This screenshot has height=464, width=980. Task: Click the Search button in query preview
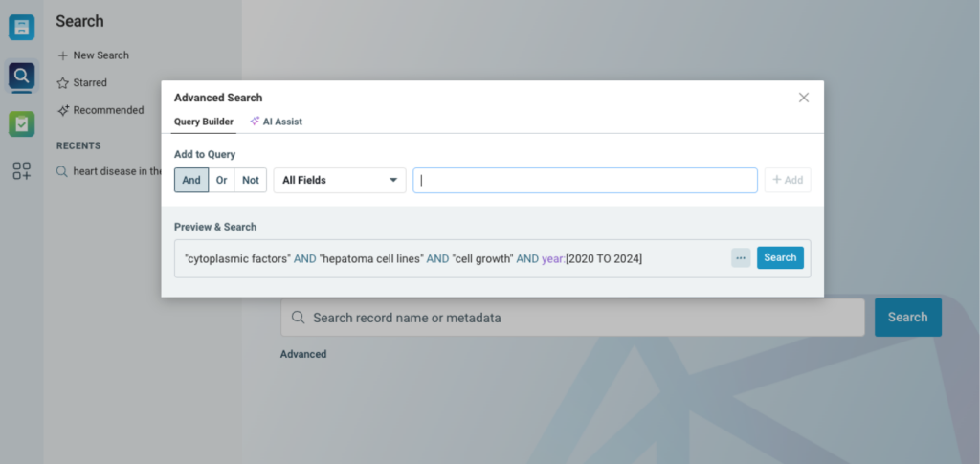tap(780, 257)
